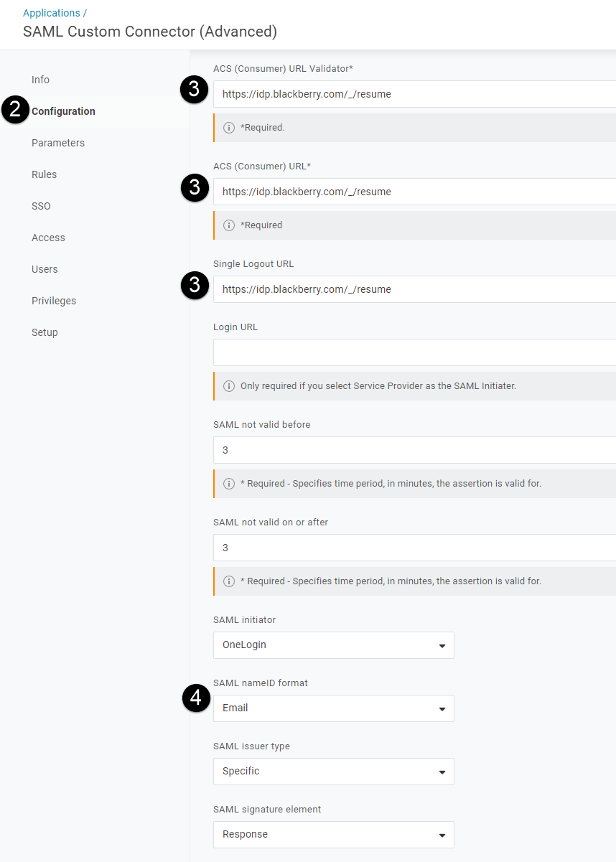Select the Rules sidebar entry
This screenshot has width=616, height=862.
pyautogui.click(x=44, y=174)
